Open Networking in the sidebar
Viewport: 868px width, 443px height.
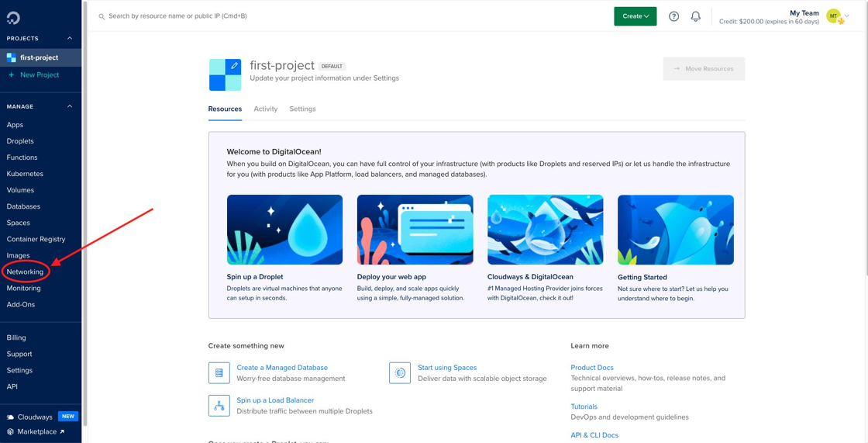click(x=25, y=272)
